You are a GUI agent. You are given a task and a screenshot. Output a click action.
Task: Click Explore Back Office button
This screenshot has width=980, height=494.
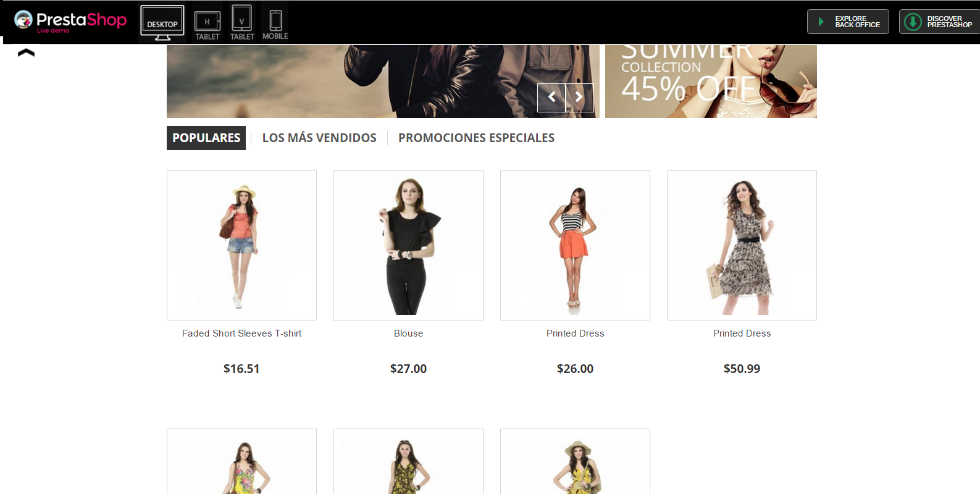tap(848, 22)
